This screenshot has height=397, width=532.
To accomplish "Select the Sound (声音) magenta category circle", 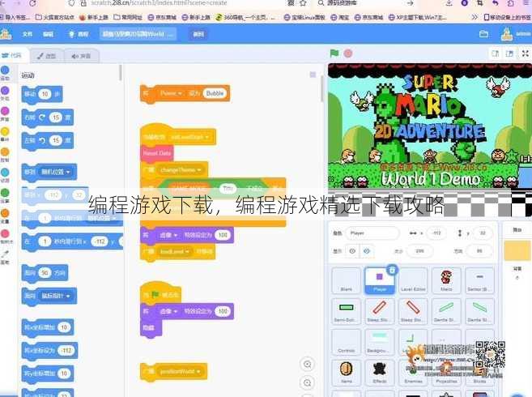I will coord(5,111).
